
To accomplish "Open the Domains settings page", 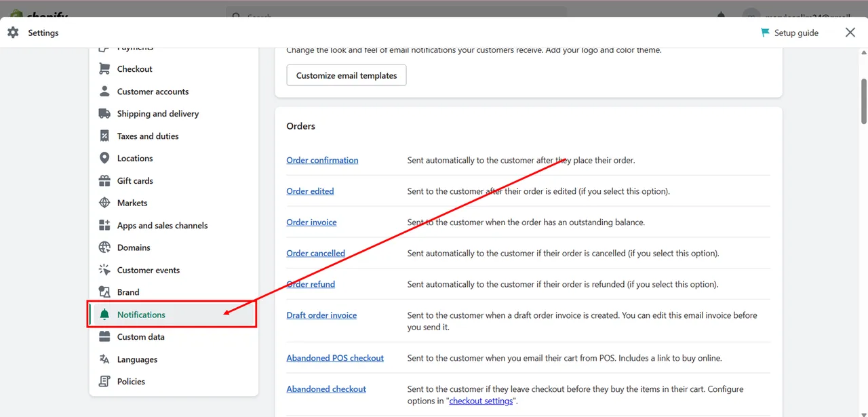I will [x=134, y=248].
